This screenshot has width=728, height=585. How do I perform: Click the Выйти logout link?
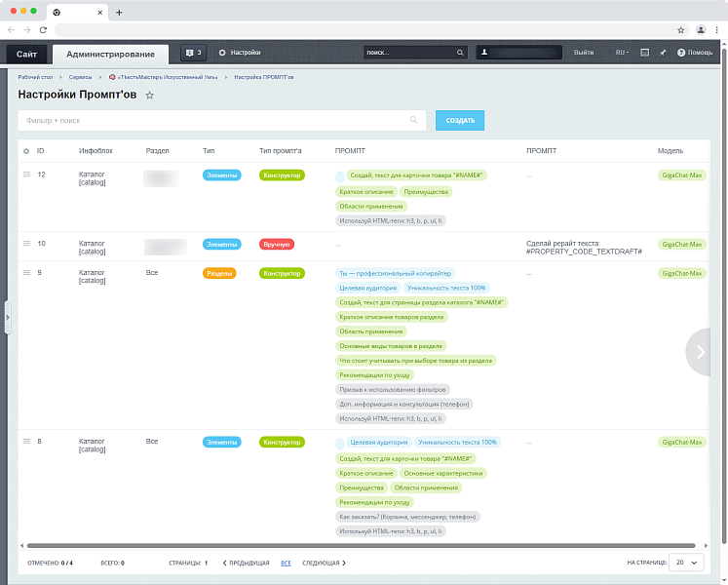tap(584, 52)
